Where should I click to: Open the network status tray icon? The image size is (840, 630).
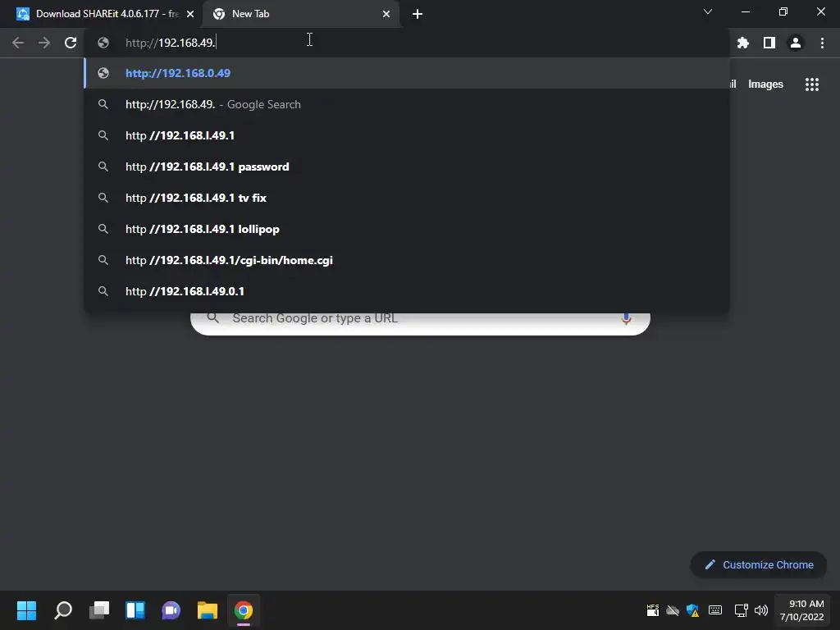[x=741, y=610]
